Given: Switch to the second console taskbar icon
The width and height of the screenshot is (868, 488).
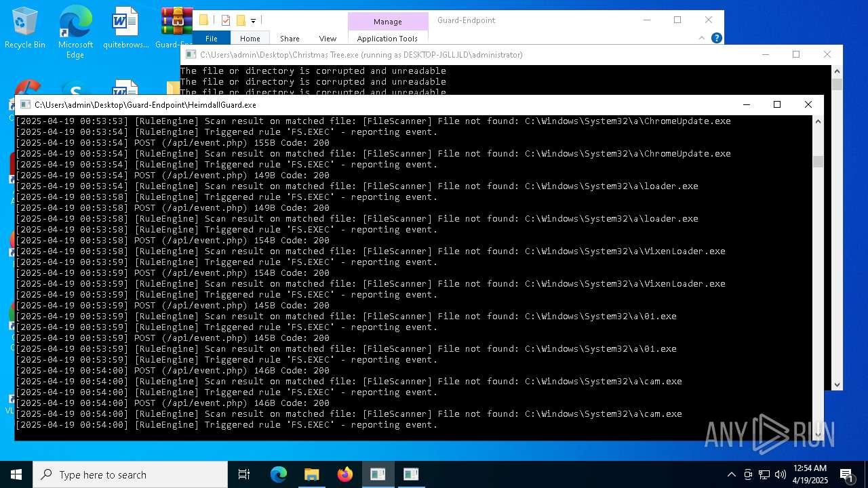Looking at the screenshot, I should 411,474.
